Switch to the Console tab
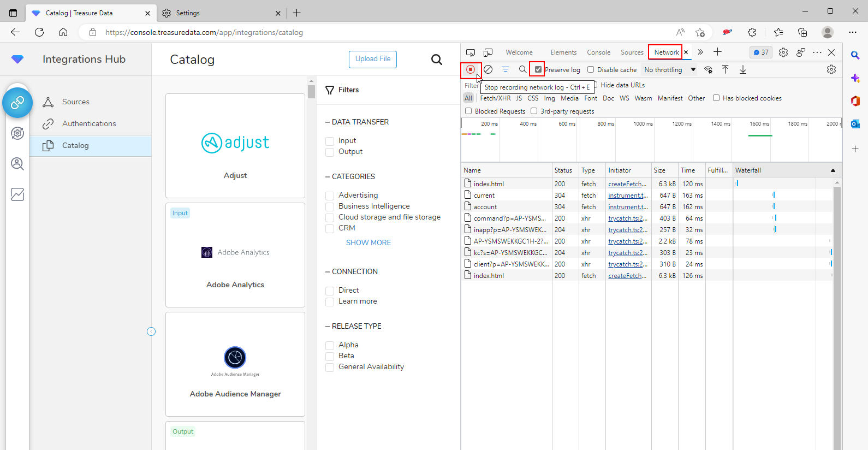This screenshot has width=868, height=450. click(x=598, y=52)
